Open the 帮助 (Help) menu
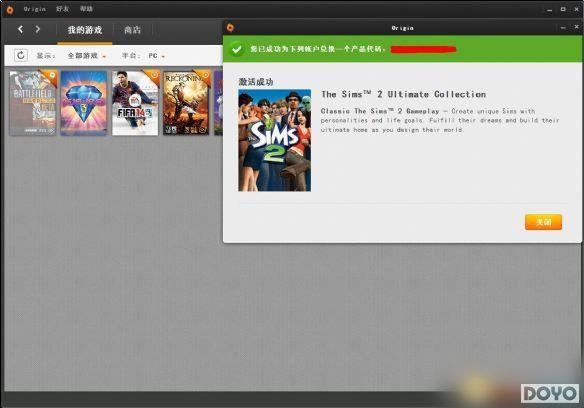 point(86,9)
